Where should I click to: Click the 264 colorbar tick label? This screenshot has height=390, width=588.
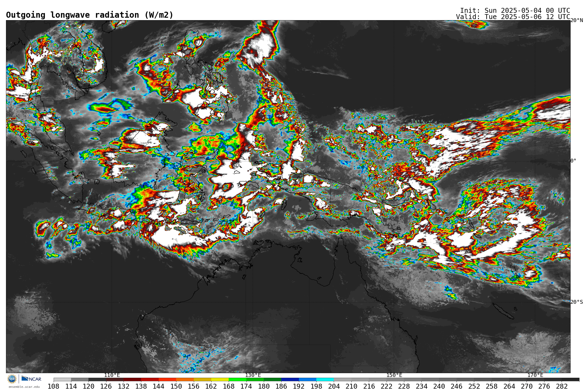509,386
